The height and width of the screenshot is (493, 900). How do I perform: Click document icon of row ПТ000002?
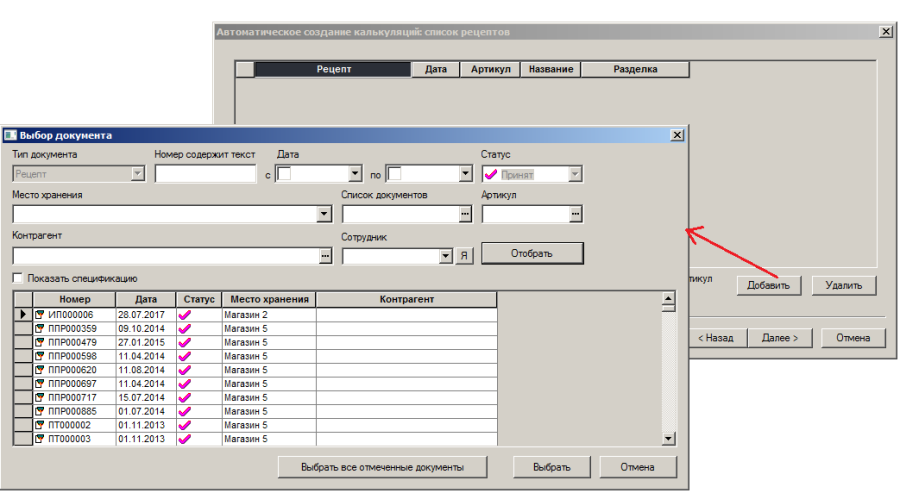(40, 425)
